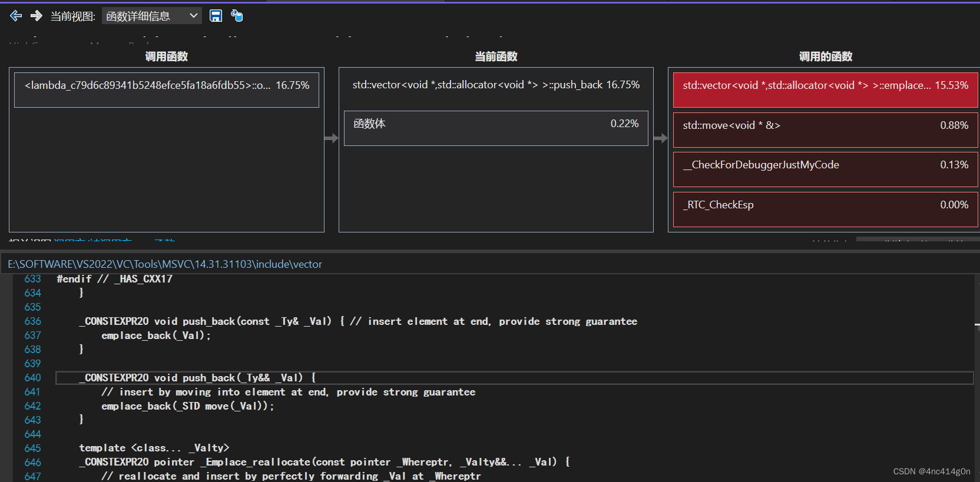Click the emplace_back(_Val); code line
The image size is (980, 482).
click(x=156, y=335)
